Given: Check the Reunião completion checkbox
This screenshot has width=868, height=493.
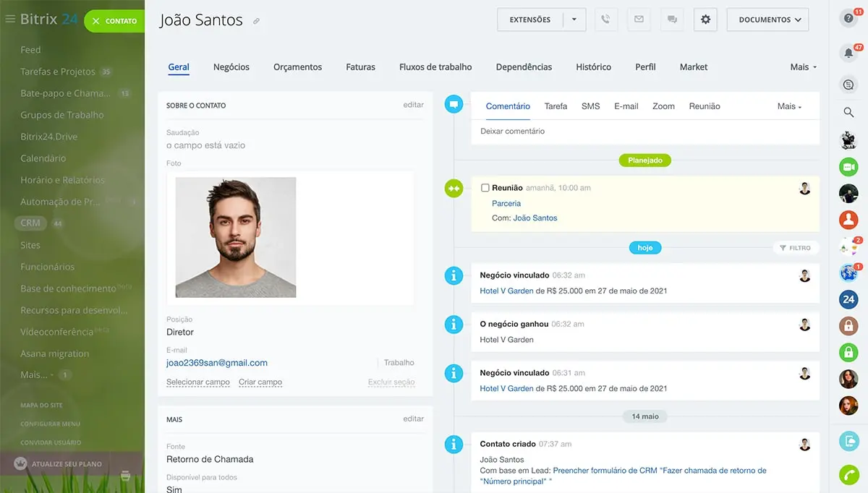Looking at the screenshot, I should (485, 188).
